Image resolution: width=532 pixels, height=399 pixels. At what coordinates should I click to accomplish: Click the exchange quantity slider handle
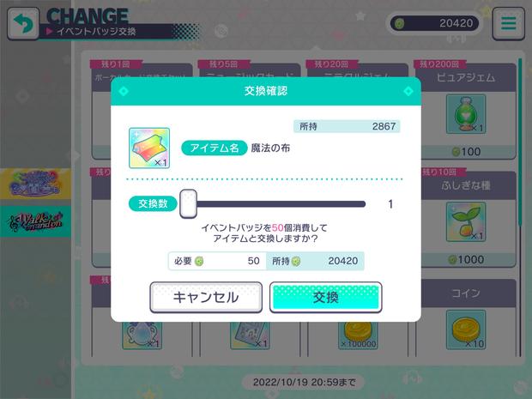188,203
